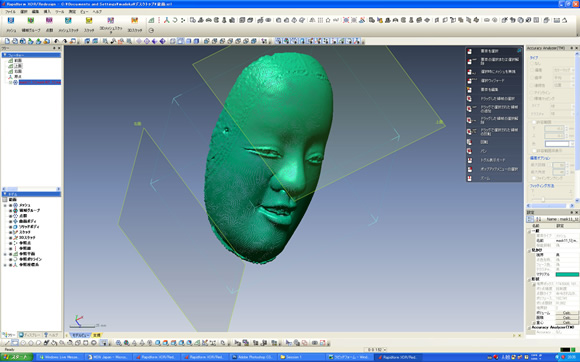
Task: Select 曲面ボディ in the model tree
Action: coord(28,221)
